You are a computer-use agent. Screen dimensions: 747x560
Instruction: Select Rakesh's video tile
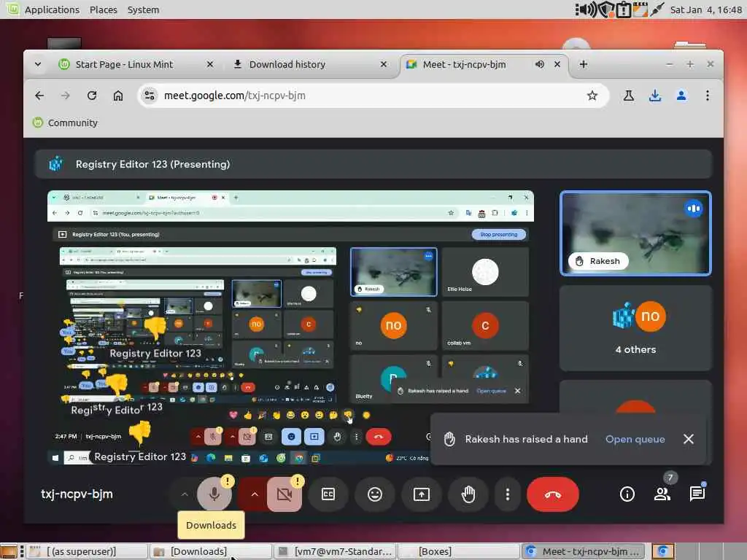635,233
